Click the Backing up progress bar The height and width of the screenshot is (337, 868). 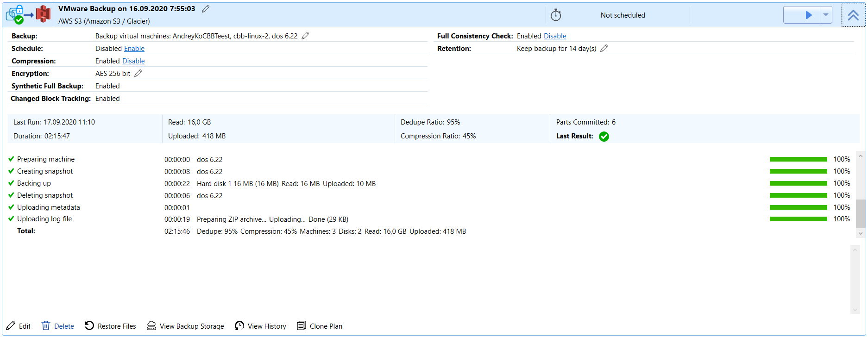[798, 183]
